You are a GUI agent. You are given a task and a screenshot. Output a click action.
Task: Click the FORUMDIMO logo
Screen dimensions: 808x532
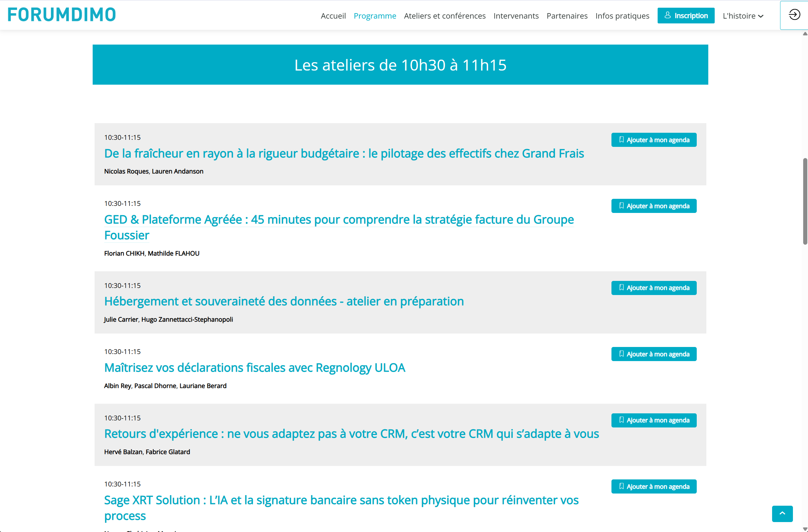[62, 15]
